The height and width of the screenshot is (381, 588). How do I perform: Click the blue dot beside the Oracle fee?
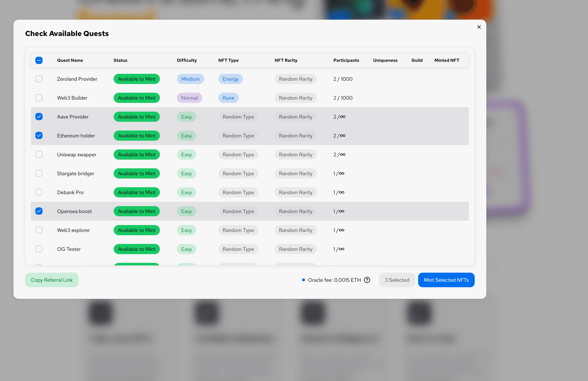[x=303, y=280]
